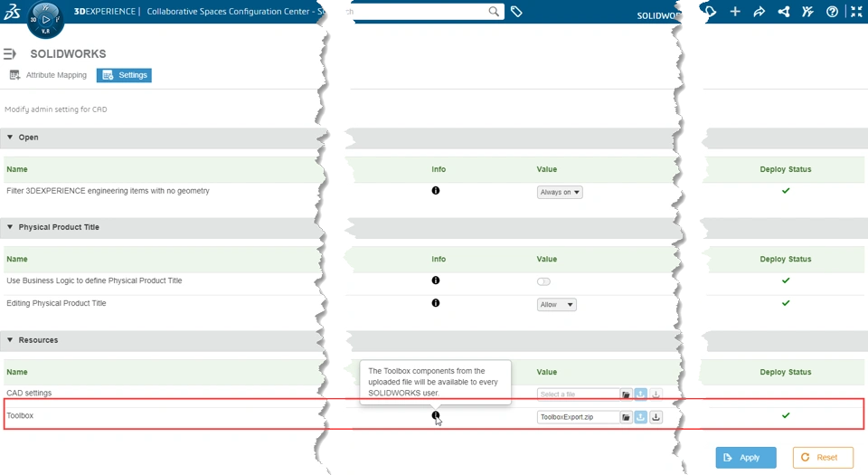Click the Toolbox info icon
Screen dimensions: 868x475
[436, 415]
